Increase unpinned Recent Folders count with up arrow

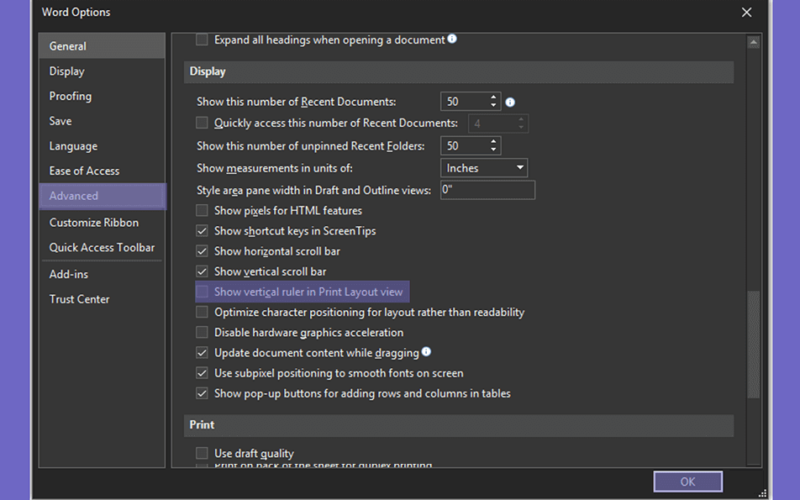[493, 141]
